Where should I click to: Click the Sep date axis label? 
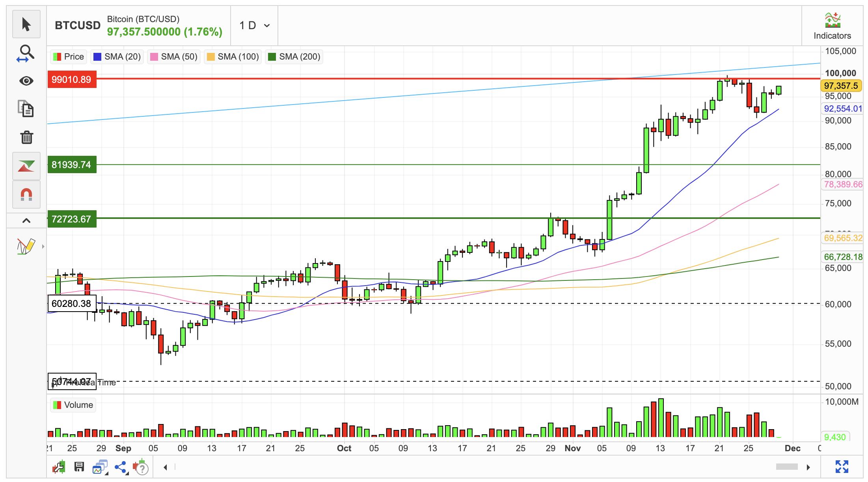click(x=123, y=448)
